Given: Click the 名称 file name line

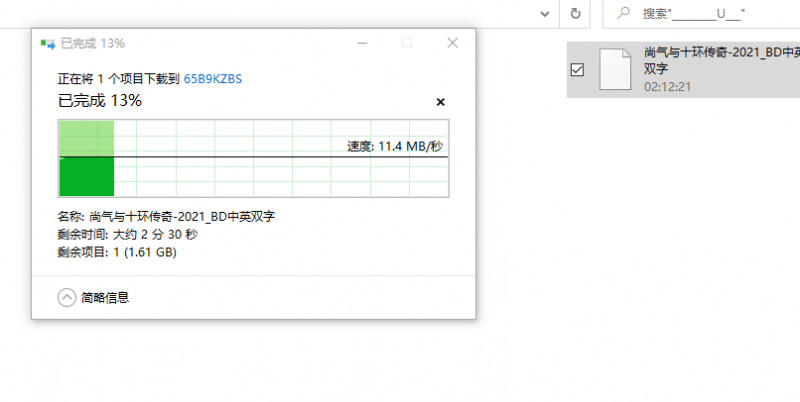Looking at the screenshot, I should point(166,217).
